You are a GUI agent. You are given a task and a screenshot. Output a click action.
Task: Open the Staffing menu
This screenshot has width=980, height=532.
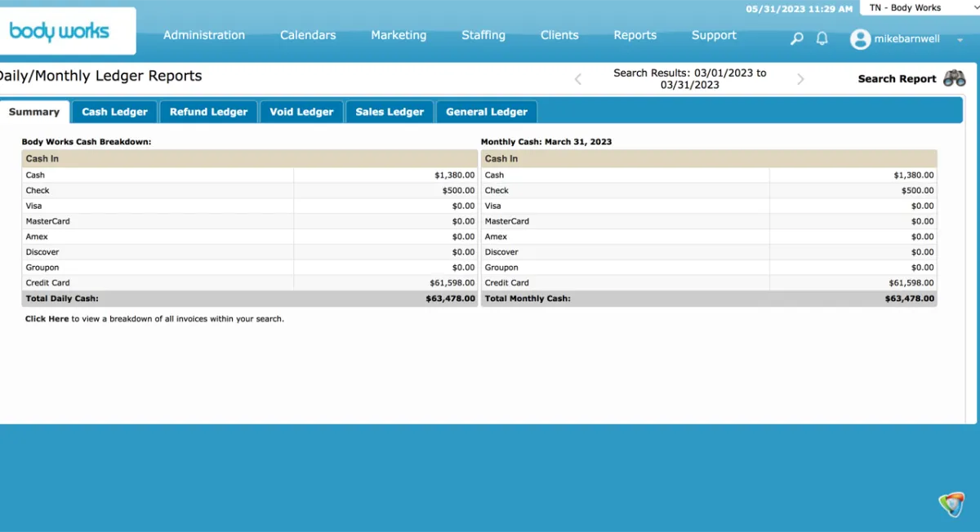pyautogui.click(x=483, y=35)
